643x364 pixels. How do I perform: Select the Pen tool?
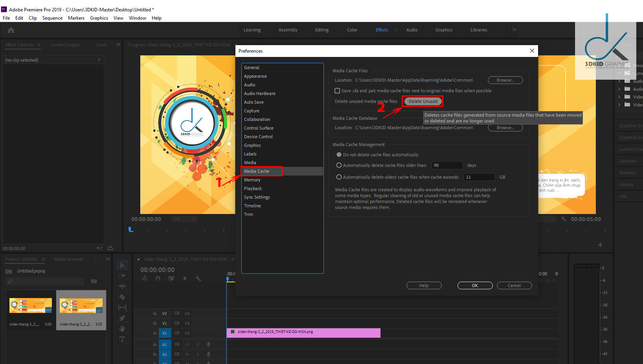point(122,318)
